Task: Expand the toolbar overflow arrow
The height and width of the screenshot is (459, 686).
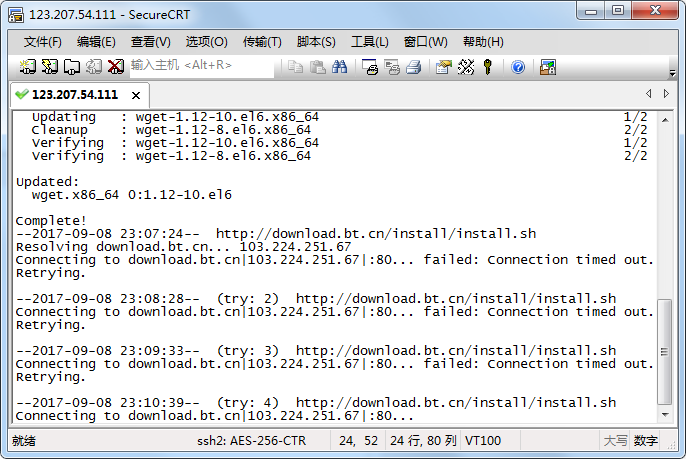Action: point(672,73)
